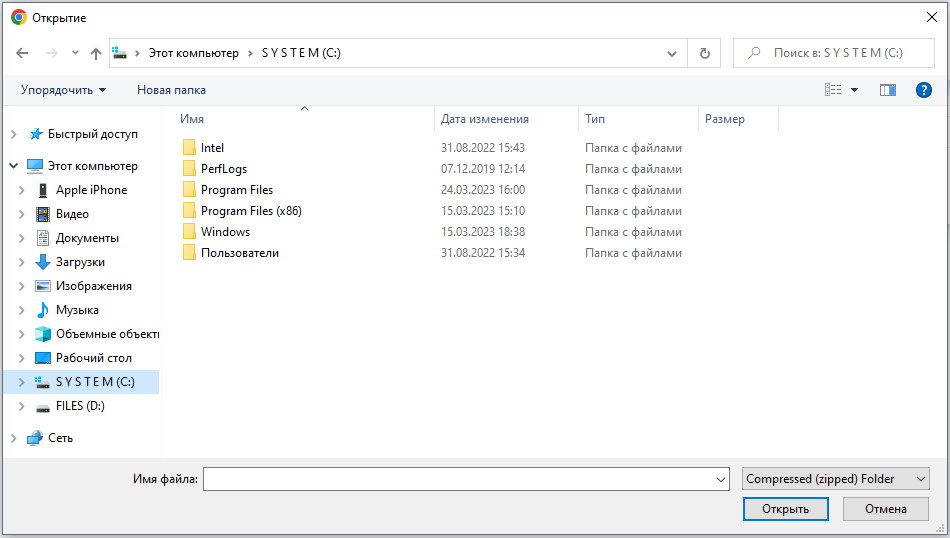This screenshot has width=950, height=538.
Task: Change view layout icon
Action: (x=833, y=90)
